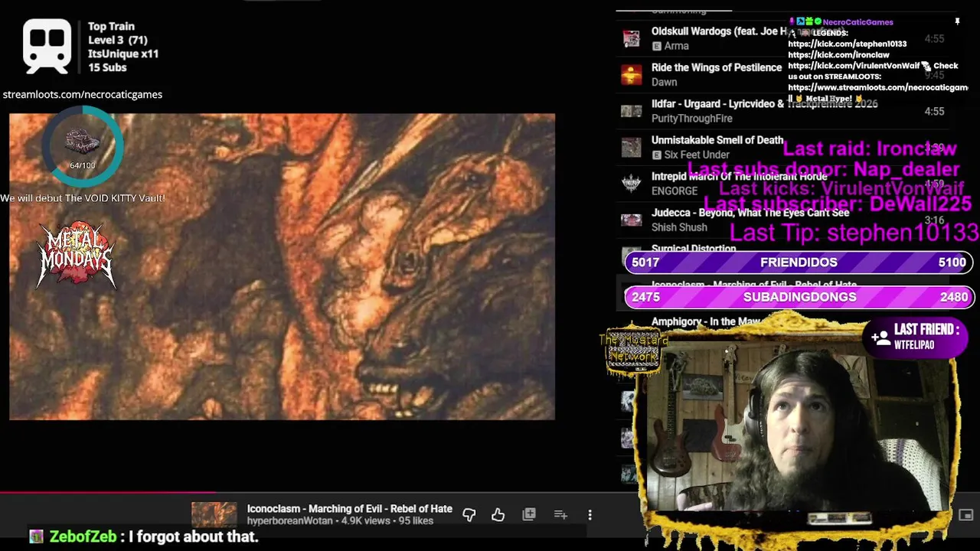980x551 pixels.
Task: Open artist ENGORGE link
Action: [675, 191]
